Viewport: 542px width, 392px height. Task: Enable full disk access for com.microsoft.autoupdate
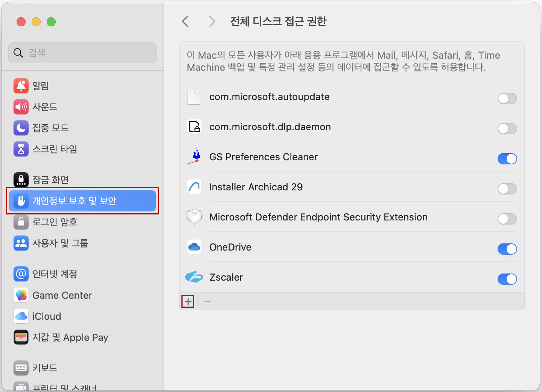pos(507,99)
